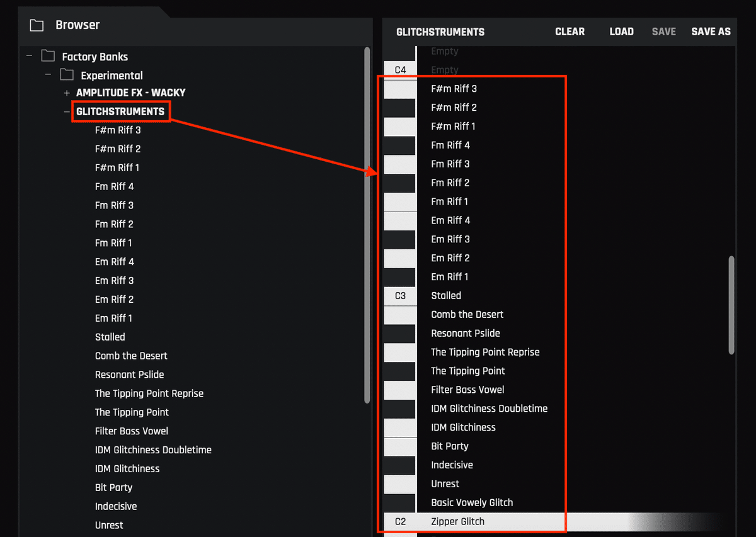Select Resonant Pslide in the Browser list
This screenshot has width=756, height=537.
(x=130, y=375)
